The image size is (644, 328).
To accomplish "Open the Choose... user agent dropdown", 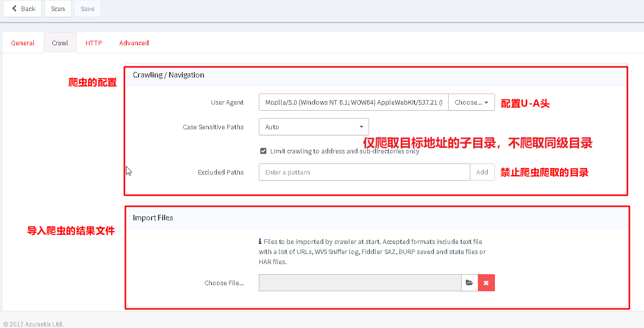I will [471, 102].
